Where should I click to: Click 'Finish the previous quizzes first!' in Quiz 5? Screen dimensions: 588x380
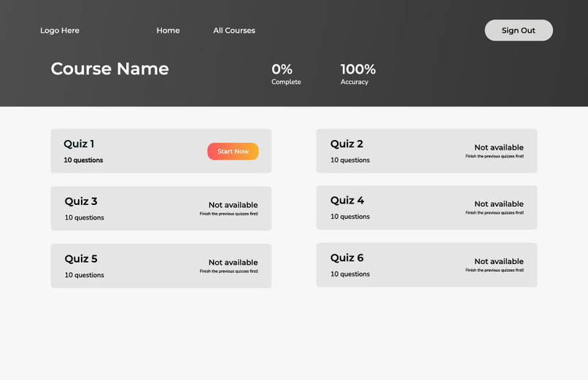(229, 271)
